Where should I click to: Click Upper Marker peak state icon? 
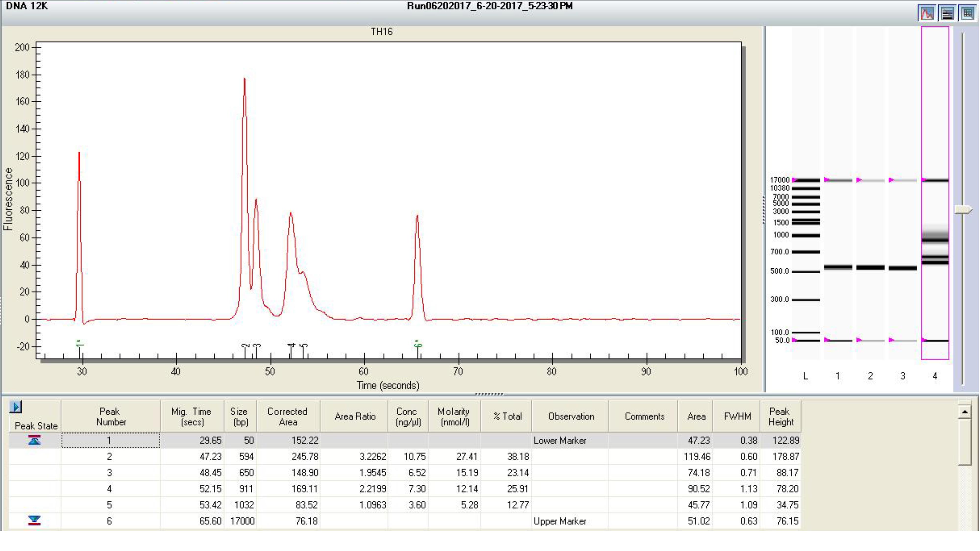tap(34, 521)
